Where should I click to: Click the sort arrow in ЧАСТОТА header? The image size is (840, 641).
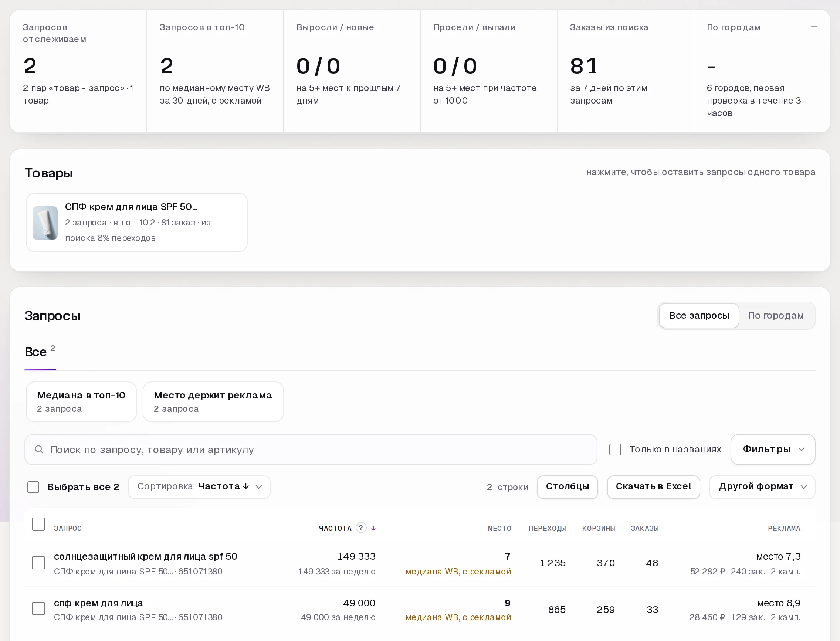click(x=373, y=528)
